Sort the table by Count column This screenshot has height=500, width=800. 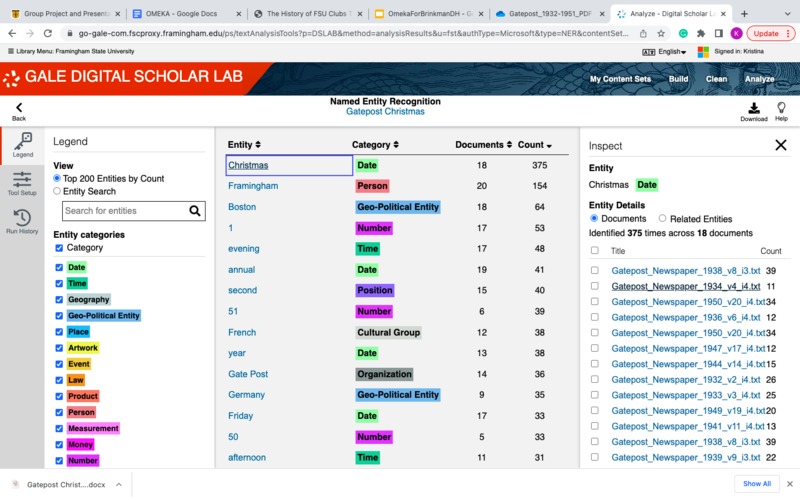click(x=535, y=145)
